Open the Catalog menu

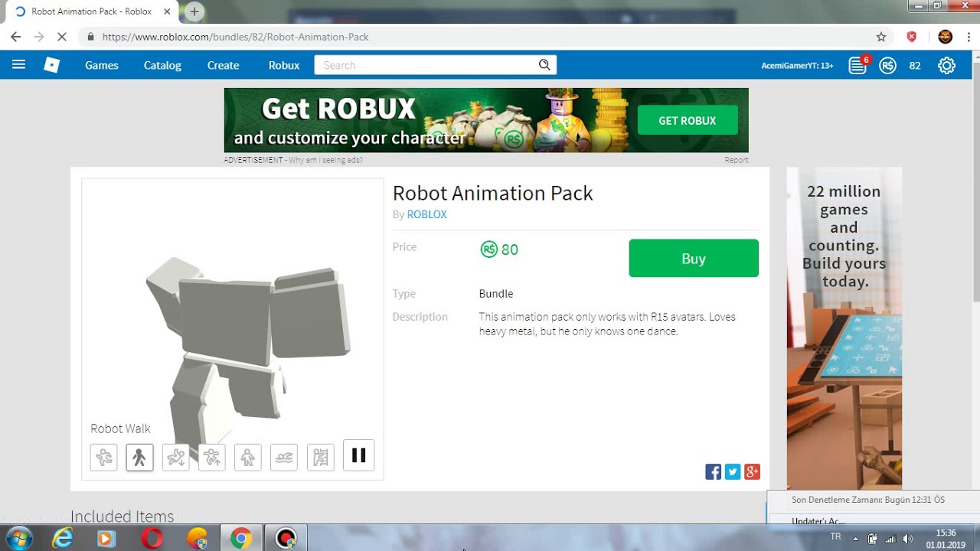pyautogui.click(x=162, y=65)
